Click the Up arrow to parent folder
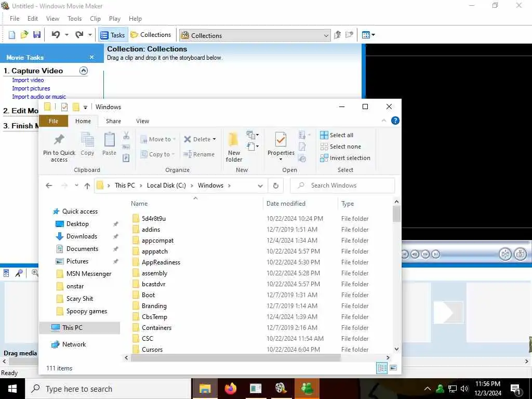Image resolution: width=532 pixels, height=399 pixels. tap(87, 185)
